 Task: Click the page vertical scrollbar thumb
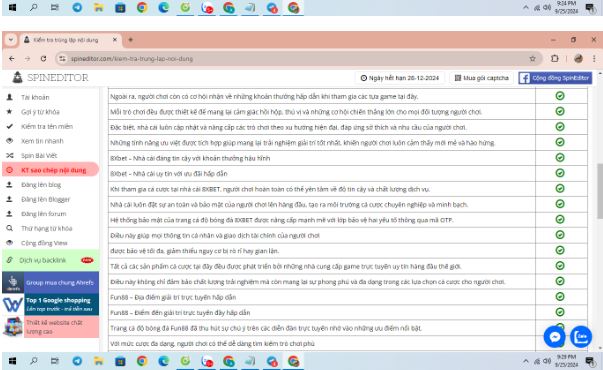pos(600,191)
